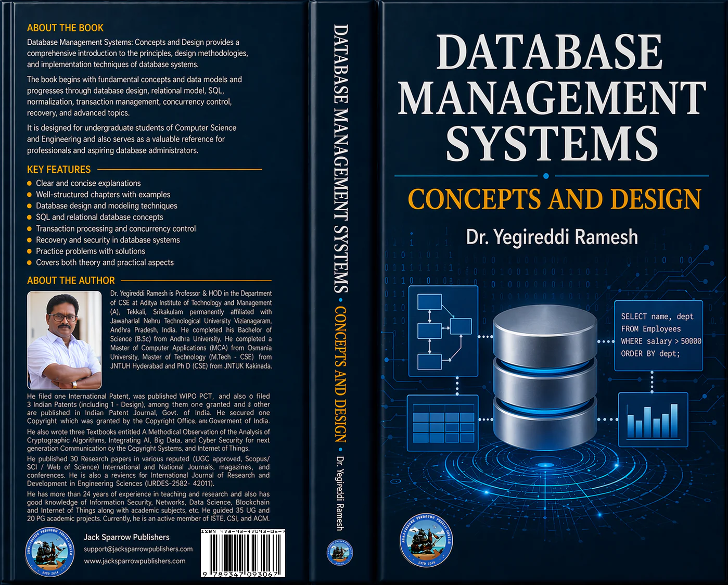
Task: Click the blue dot on title divider
Action: (546, 176)
